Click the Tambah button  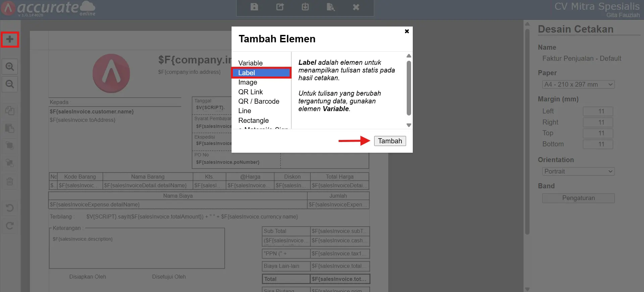390,141
